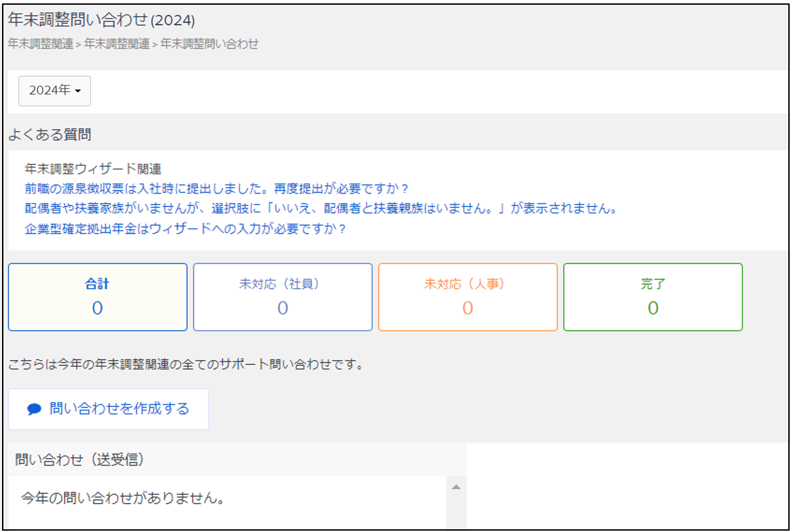Screen dimensions: 791x532
Task: Click the 年末調整ウィザード関連 category label
Action: [93, 169]
